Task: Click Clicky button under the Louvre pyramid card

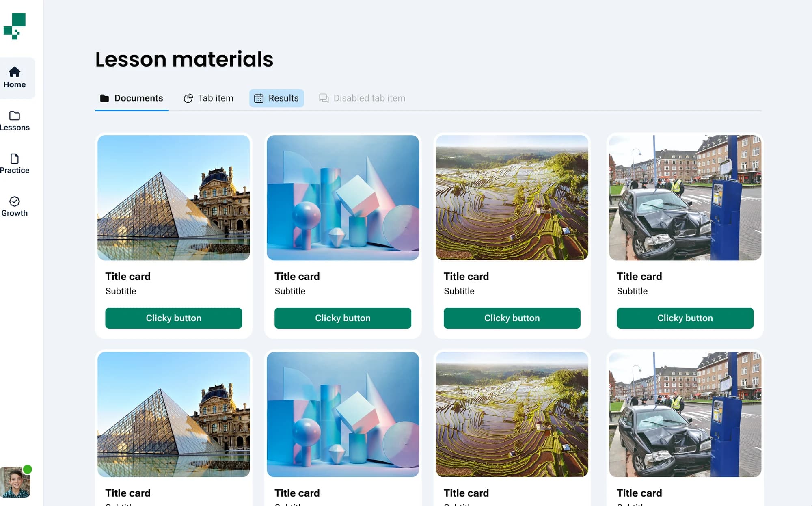Action: point(173,318)
